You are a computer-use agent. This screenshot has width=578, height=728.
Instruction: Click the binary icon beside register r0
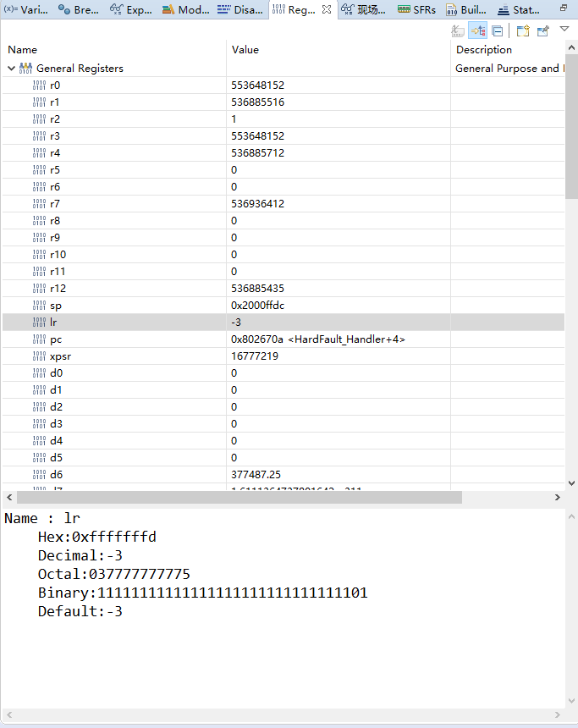(x=39, y=85)
